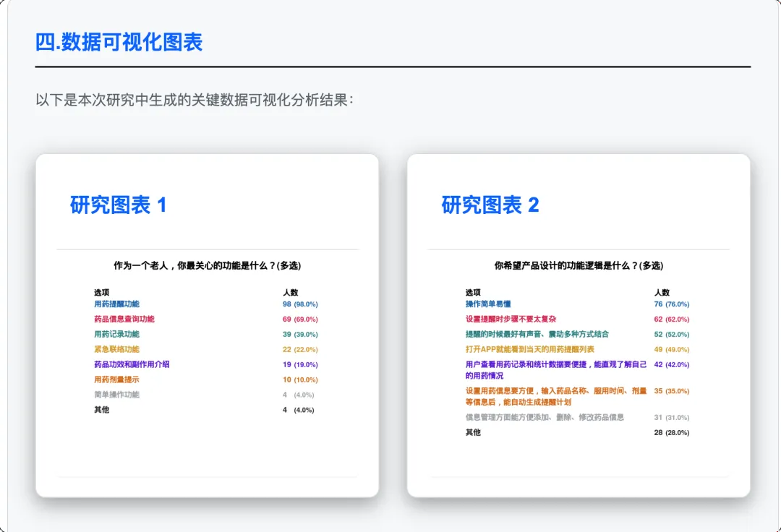
Task: Select the greyed 简单操作功能 option
Action: click(x=116, y=395)
